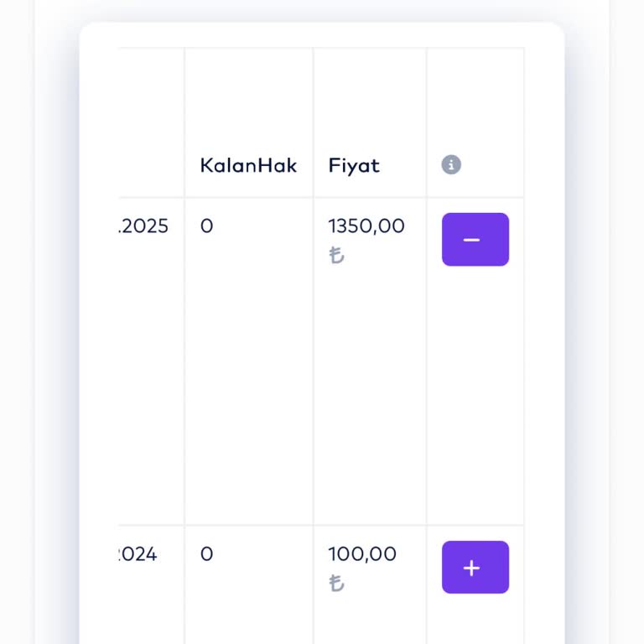Select the 100,00 price value
The height and width of the screenshot is (644, 644).
coord(362,554)
